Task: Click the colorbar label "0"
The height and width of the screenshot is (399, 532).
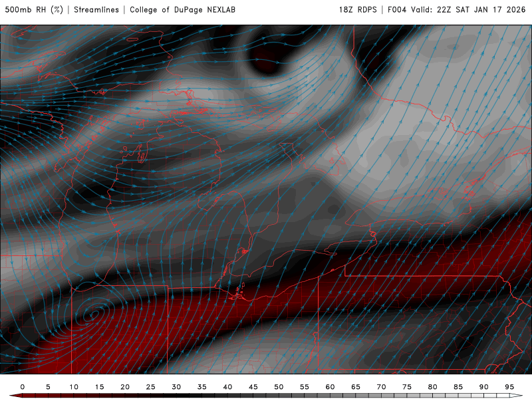Action: click(23, 387)
